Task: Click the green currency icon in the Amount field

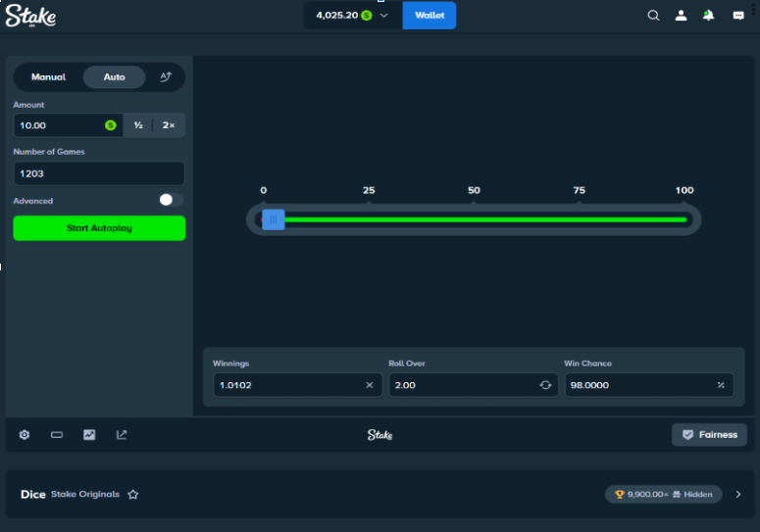Action: point(111,125)
